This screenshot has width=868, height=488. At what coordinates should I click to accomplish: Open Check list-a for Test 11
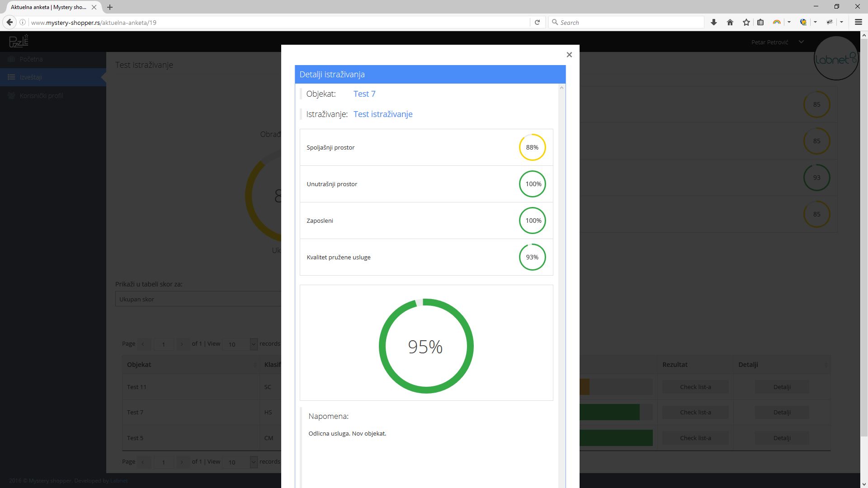[x=695, y=387]
